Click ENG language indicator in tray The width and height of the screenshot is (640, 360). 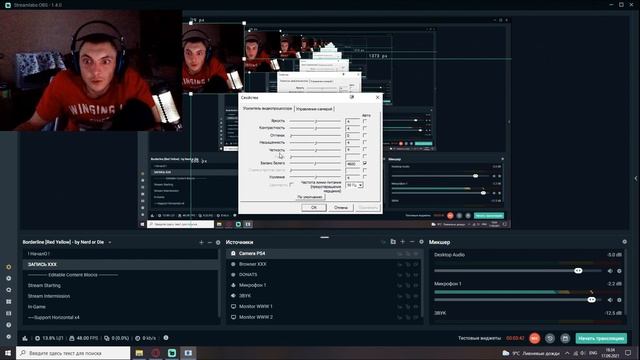(593, 353)
